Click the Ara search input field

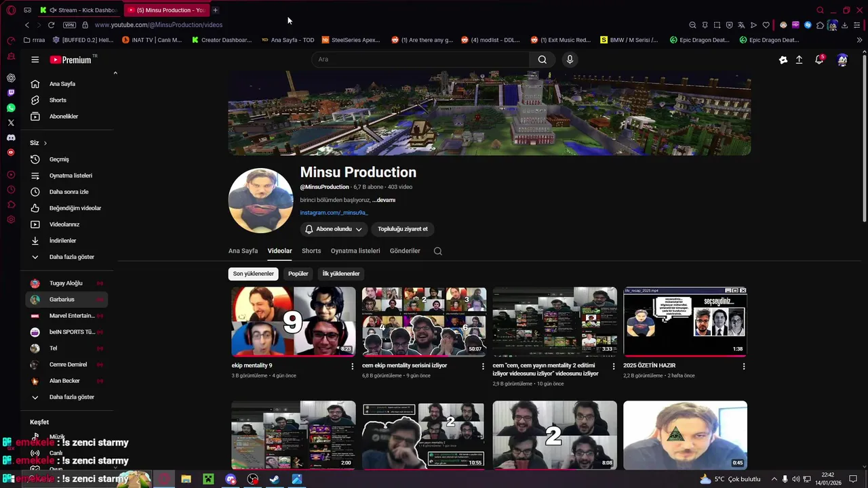coord(420,60)
